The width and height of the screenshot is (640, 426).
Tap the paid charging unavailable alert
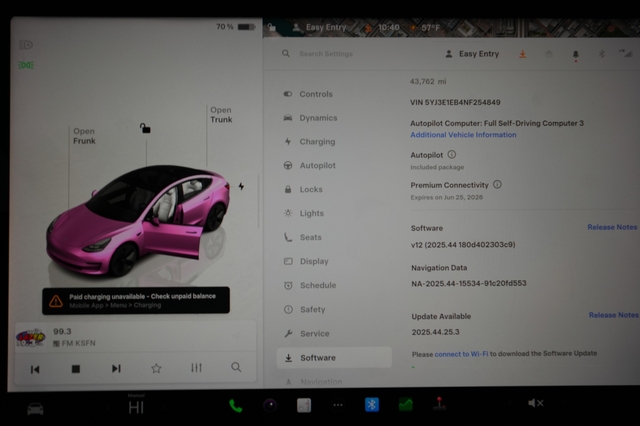[136, 301]
